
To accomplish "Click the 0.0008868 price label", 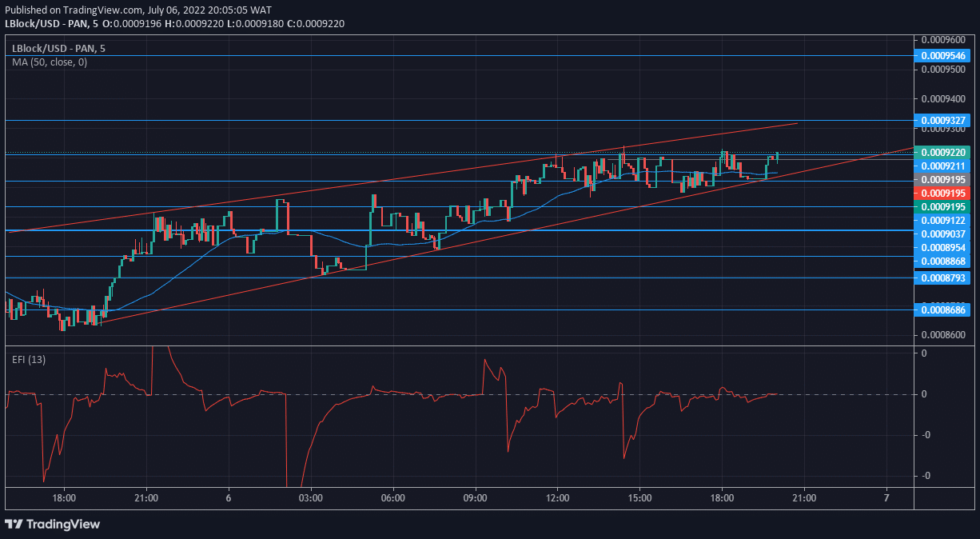I will (x=943, y=262).
